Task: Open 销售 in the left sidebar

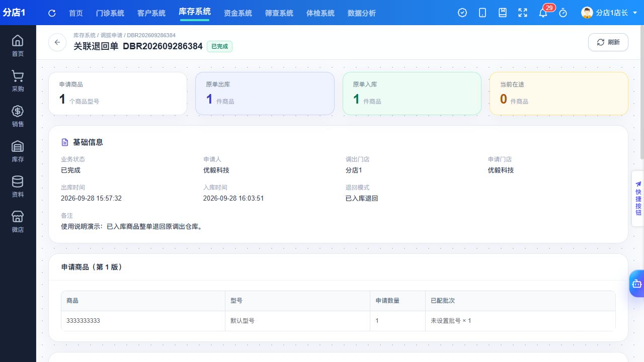Action: coord(18,116)
